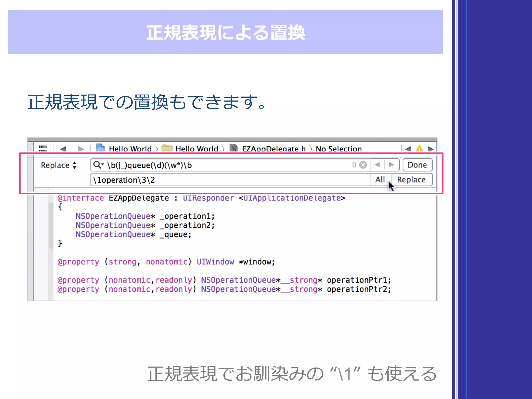Click the match count 0 indicator

[354, 165]
